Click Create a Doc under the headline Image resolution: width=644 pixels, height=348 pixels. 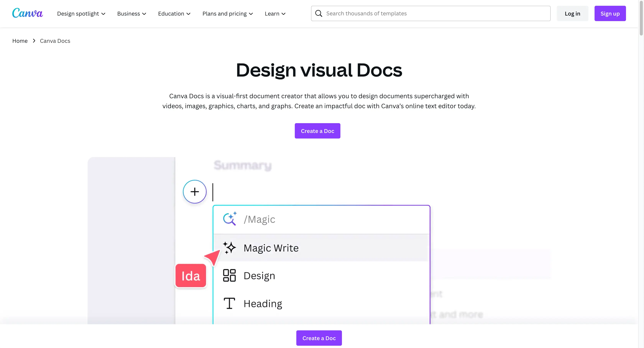click(x=317, y=131)
